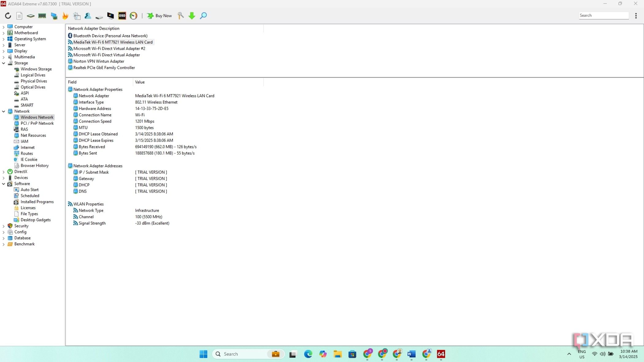Click the magnifier search toolbar icon
644x362 pixels.
[x=203, y=16]
